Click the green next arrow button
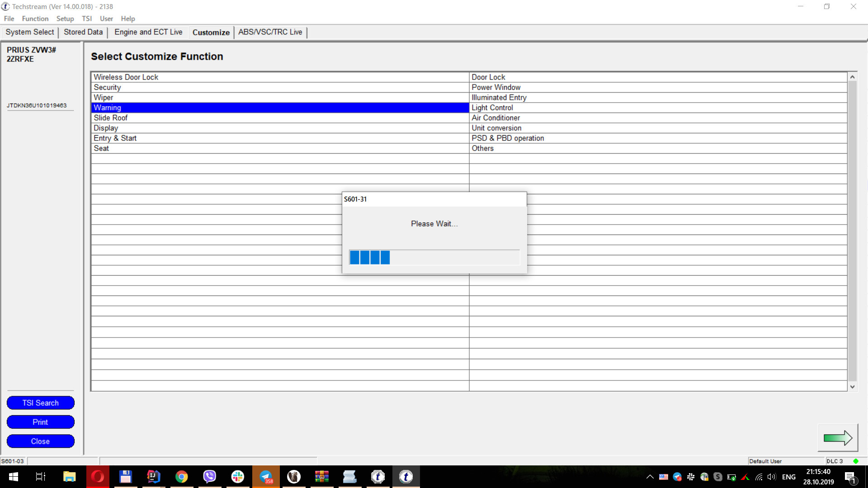This screenshot has width=868, height=488. coord(838,437)
